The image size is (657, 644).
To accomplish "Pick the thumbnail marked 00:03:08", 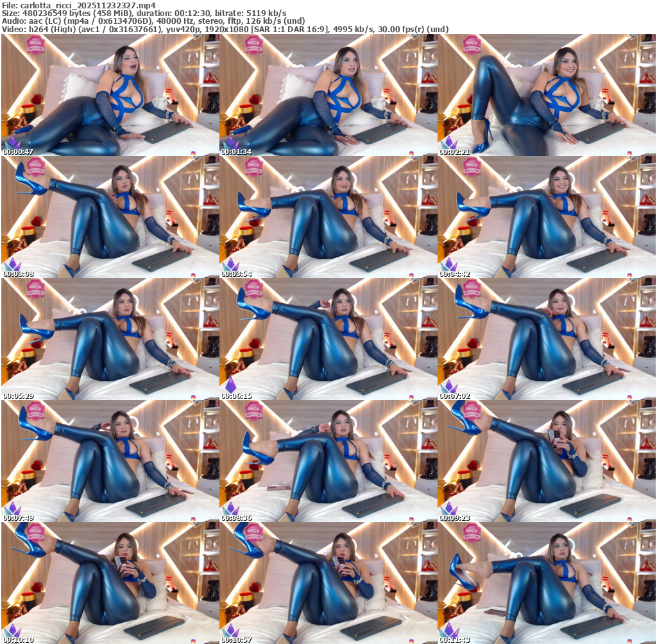I will click(110, 217).
